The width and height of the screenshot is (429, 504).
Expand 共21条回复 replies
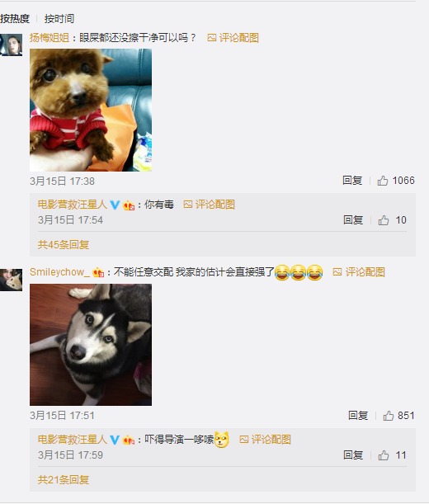(64, 480)
